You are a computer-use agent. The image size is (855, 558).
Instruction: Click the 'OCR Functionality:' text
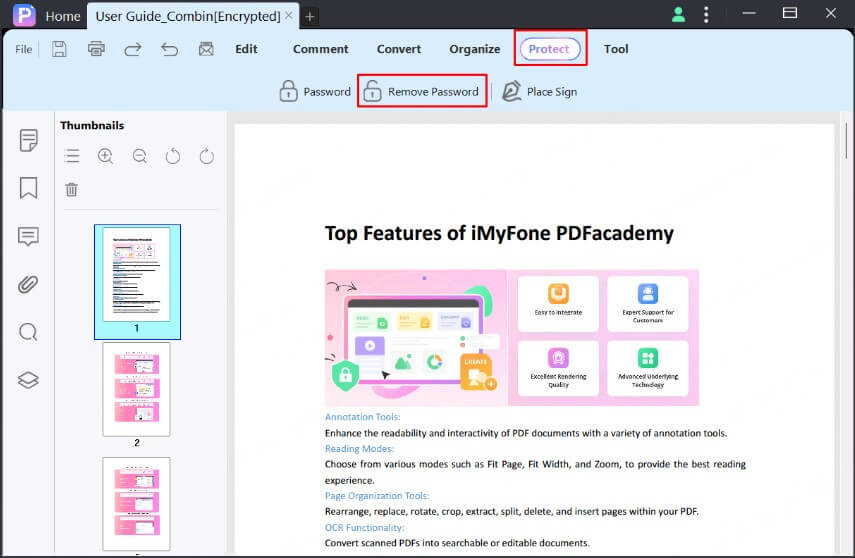coord(364,527)
